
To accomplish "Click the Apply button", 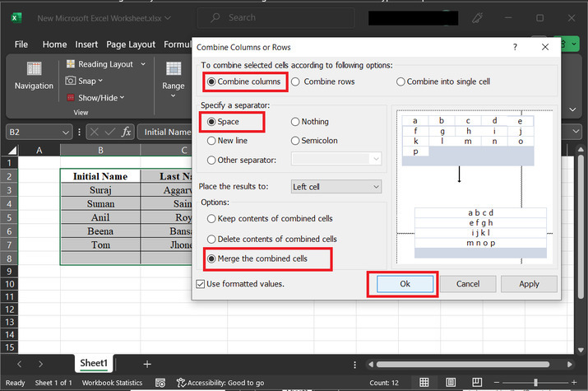I will pyautogui.click(x=529, y=284).
